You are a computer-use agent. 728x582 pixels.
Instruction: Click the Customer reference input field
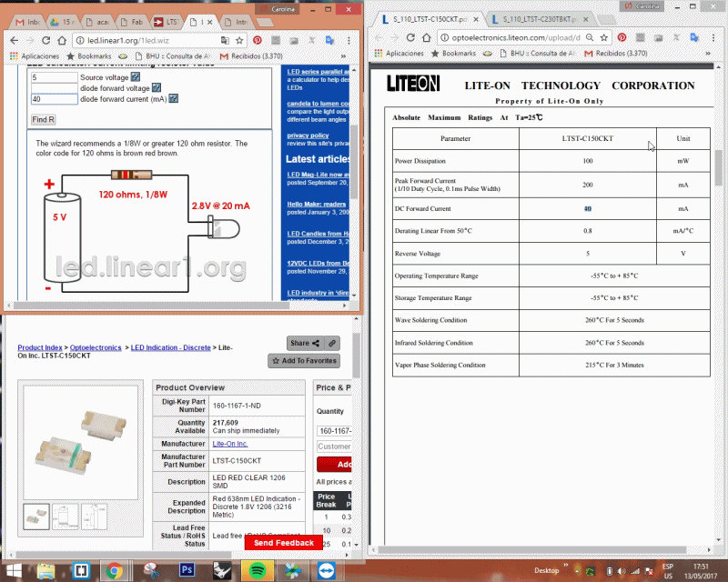point(334,447)
